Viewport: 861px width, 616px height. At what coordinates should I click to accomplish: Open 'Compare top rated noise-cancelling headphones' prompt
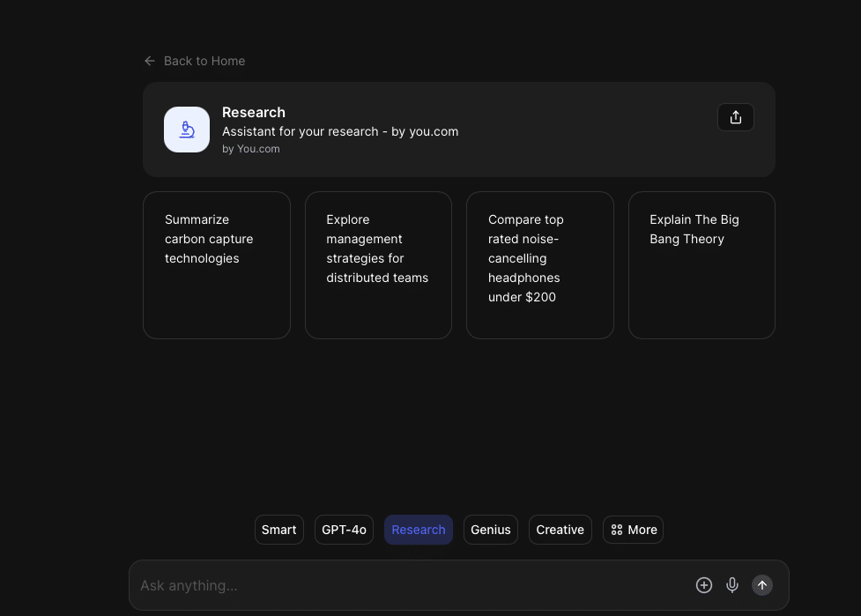[x=539, y=264]
